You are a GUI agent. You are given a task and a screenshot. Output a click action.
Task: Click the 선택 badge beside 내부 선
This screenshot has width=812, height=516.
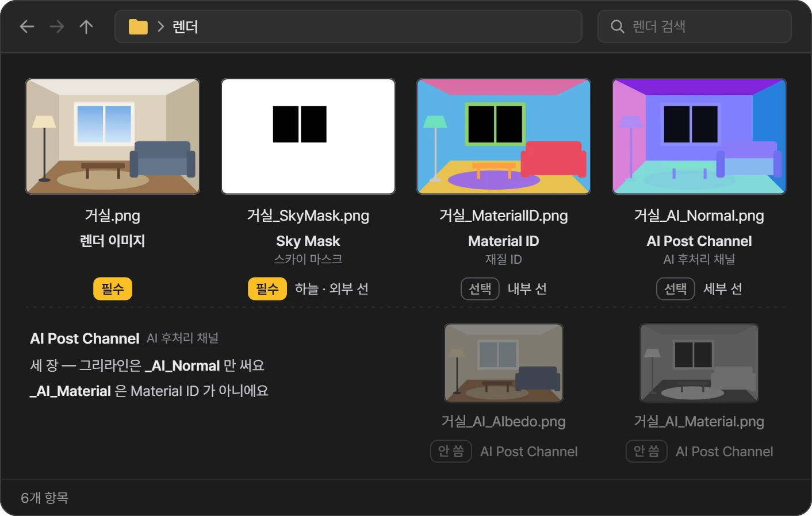point(480,288)
